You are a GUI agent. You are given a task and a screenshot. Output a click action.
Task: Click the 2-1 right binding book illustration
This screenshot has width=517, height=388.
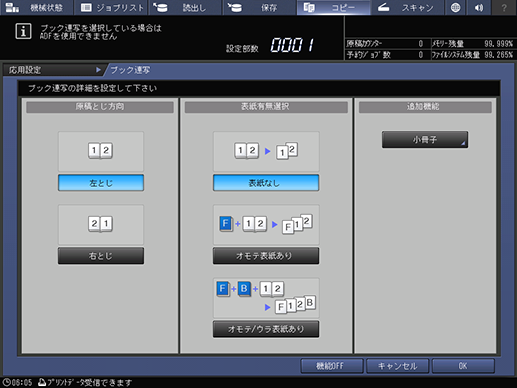101,224
